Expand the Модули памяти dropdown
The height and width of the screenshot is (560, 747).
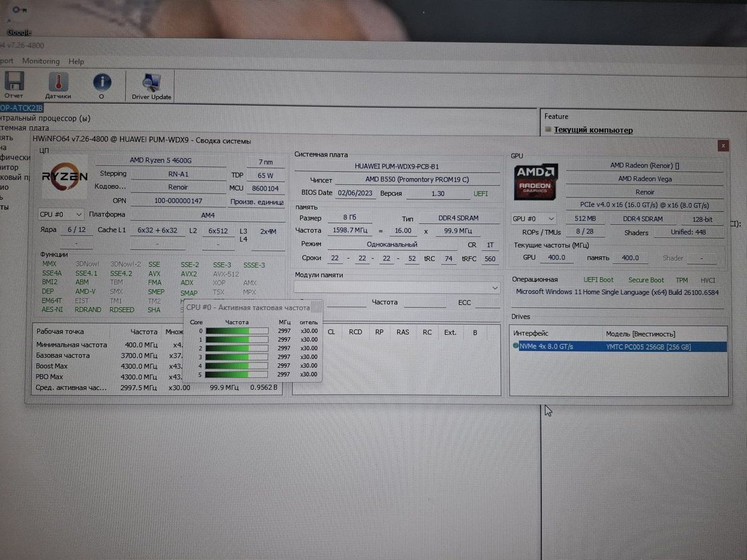click(495, 288)
